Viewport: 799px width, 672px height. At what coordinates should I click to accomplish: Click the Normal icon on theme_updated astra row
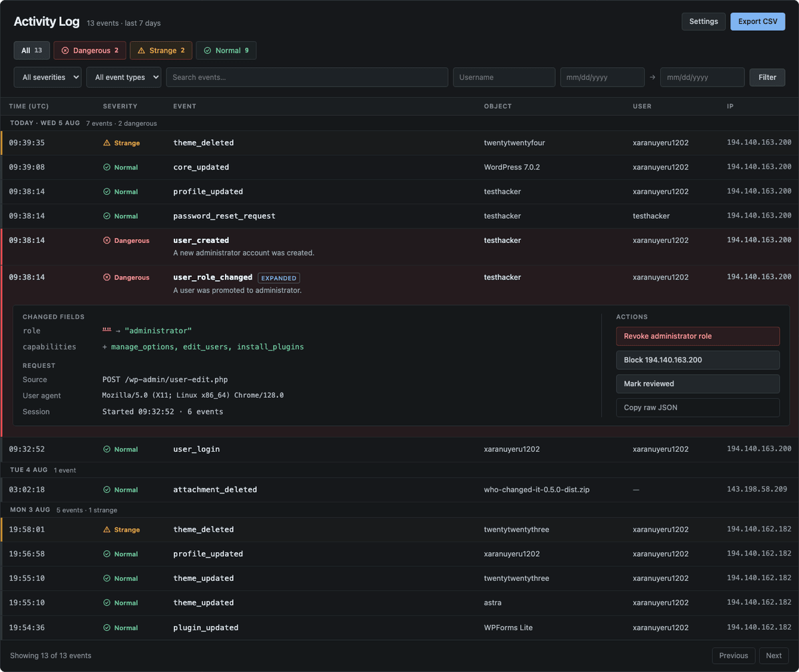pos(107,603)
